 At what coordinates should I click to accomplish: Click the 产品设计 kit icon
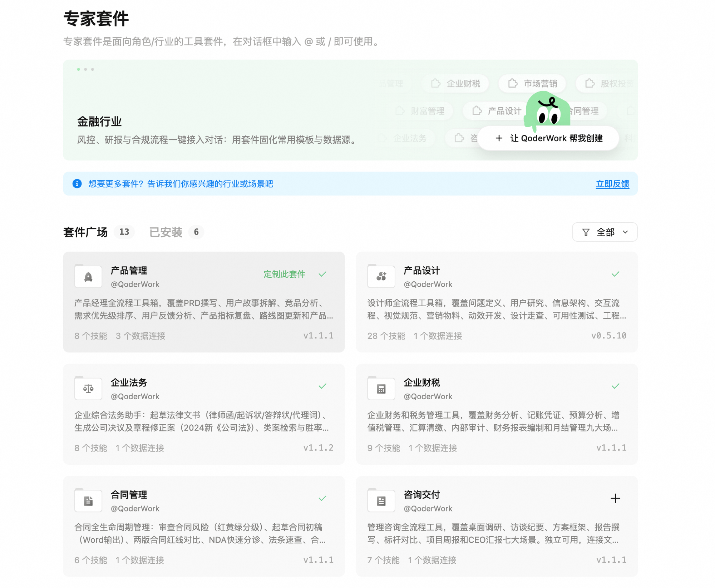[381, 277]
